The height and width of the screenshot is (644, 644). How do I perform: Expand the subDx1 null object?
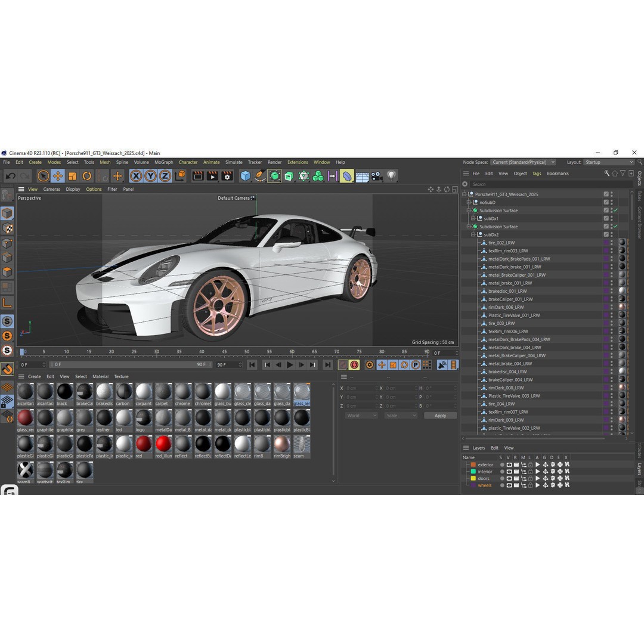tap(473, 218)
